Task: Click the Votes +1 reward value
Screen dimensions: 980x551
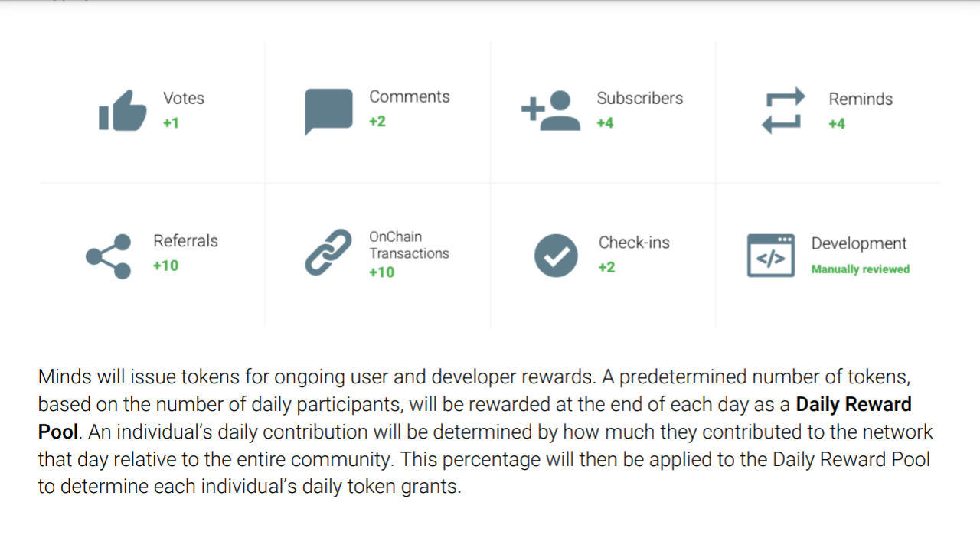Action: coord(171,122)
